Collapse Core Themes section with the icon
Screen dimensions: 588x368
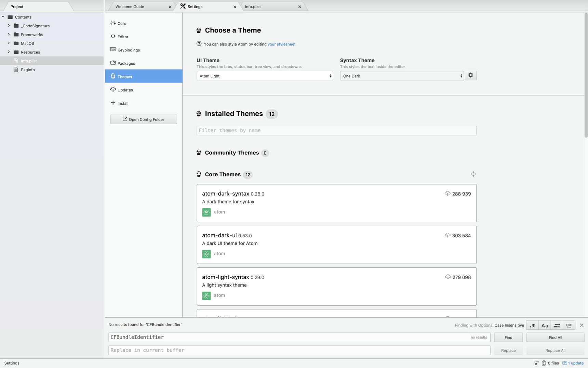pos(473,174)
